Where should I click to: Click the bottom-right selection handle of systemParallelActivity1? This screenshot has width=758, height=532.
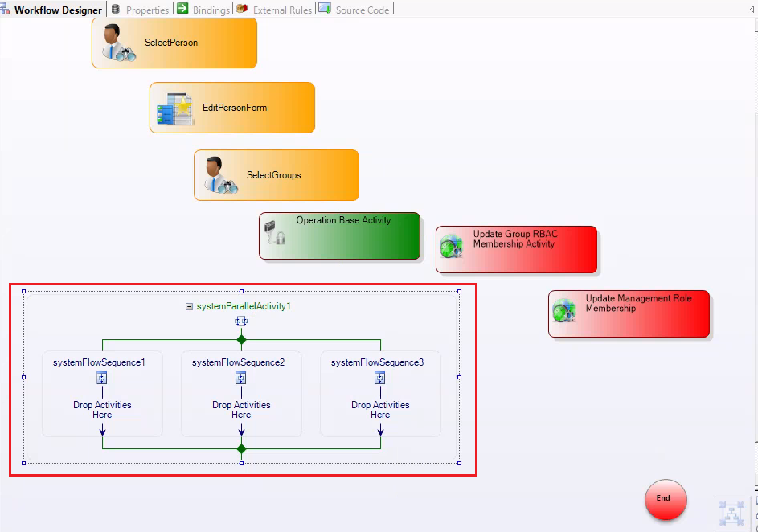click(459, 464)
